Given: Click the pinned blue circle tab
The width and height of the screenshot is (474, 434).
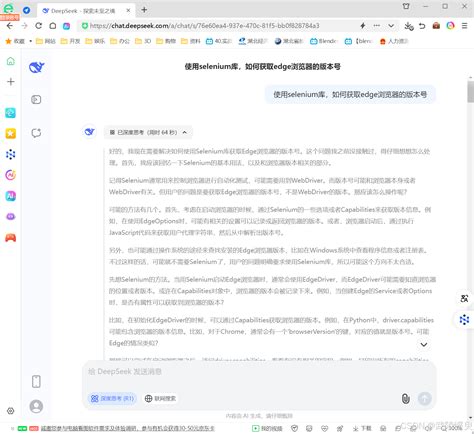Looking at the screenshot, I should point(27,10).
